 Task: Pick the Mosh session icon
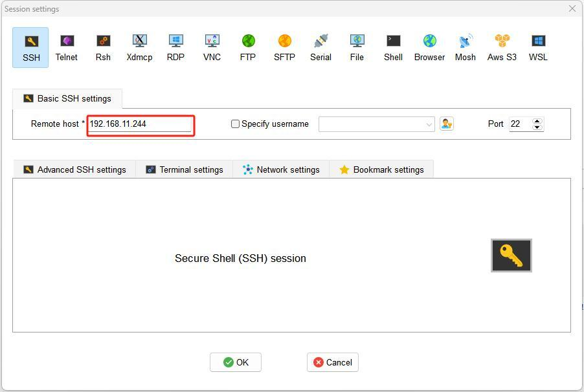(466, 48)
